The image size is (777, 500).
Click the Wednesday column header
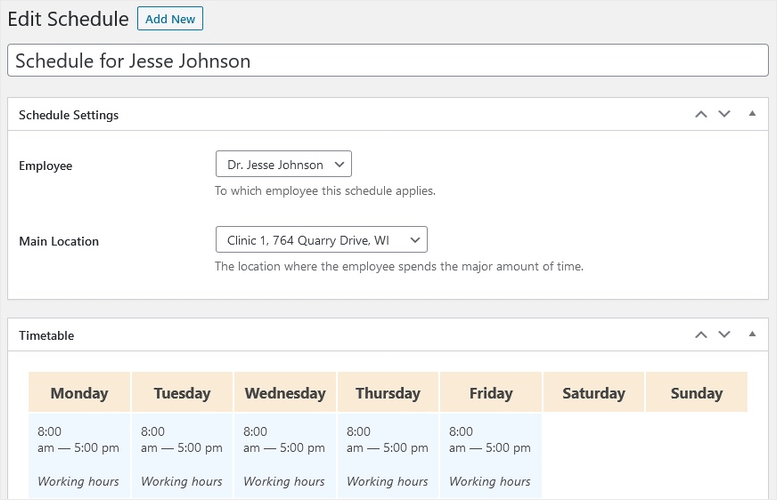click(x=285, y=392)
